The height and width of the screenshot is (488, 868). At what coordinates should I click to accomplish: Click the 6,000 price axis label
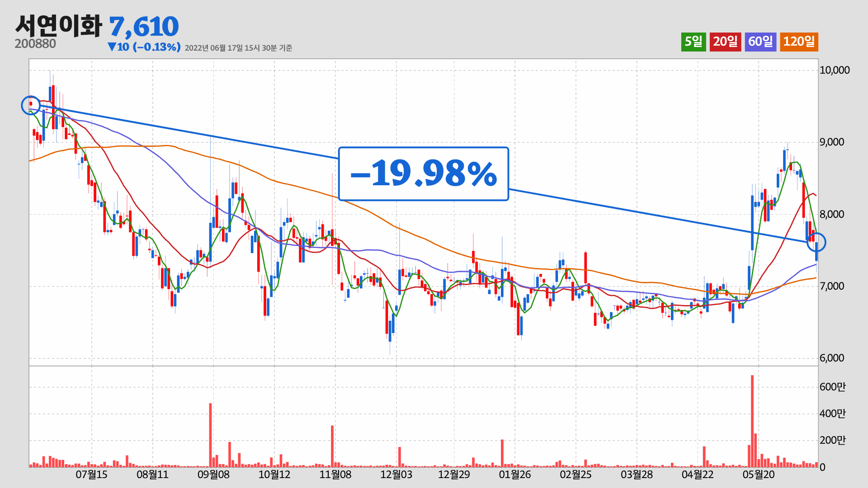832,358
